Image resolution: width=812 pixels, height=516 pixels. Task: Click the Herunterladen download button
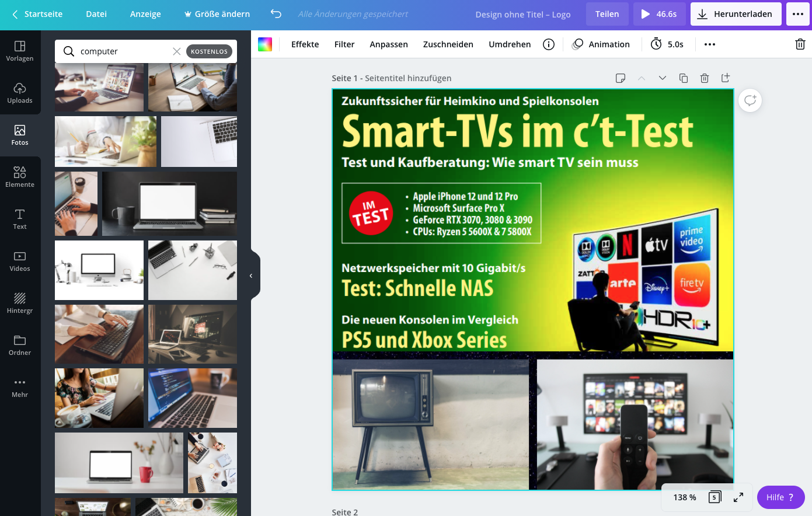[x=736, y=14]
